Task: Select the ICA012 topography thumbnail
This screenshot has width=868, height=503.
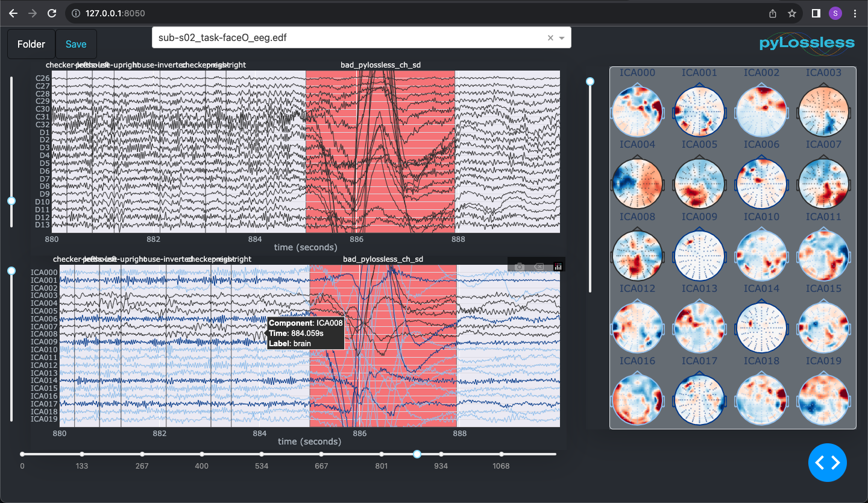Action: click(x=637, y=327)
